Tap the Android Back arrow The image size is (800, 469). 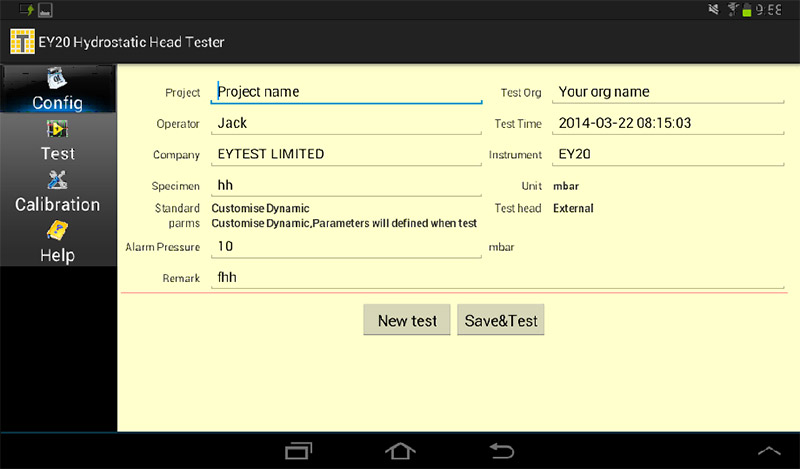502,451
